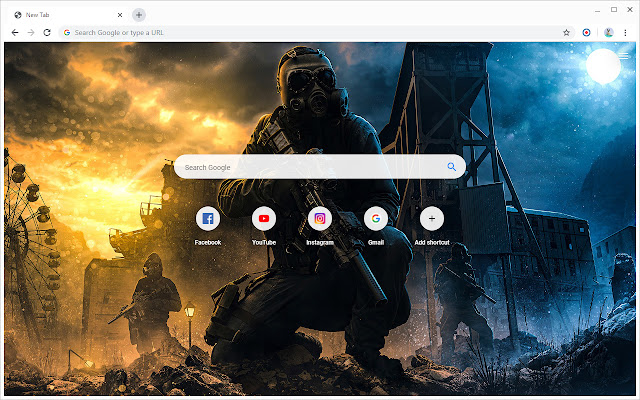Click the blue magnifier search icon
This screenshot has width=640, height=400.
pyautogui.click(x=451, y=167)
